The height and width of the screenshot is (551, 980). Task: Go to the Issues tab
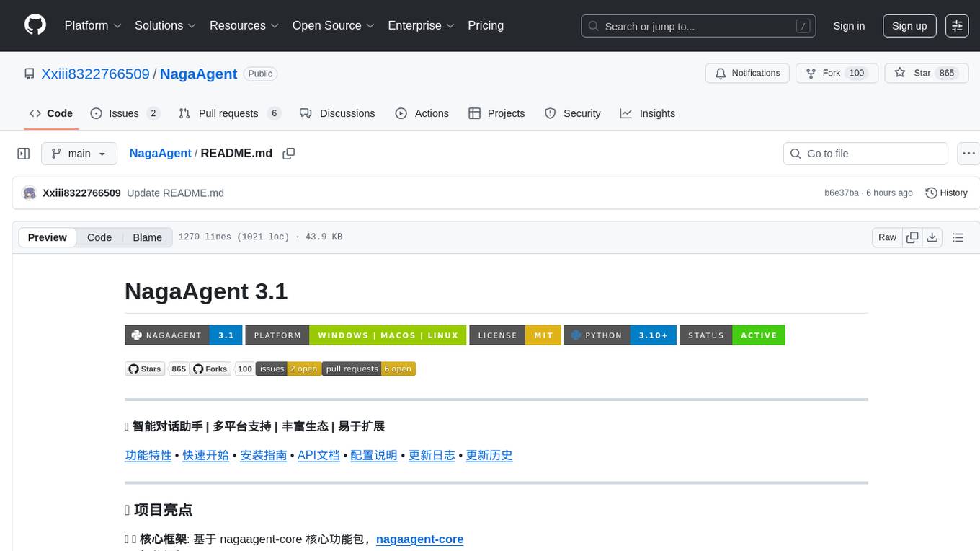125,113
